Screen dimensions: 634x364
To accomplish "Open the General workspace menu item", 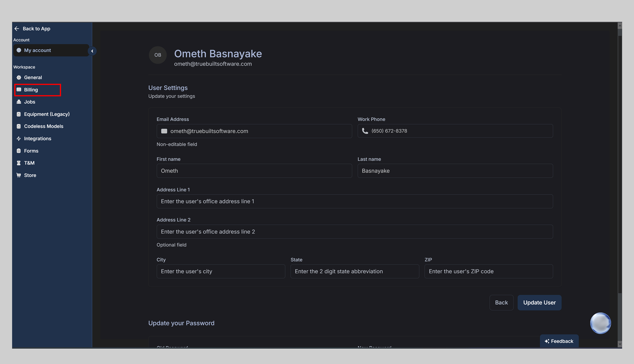I will (33, 78).
